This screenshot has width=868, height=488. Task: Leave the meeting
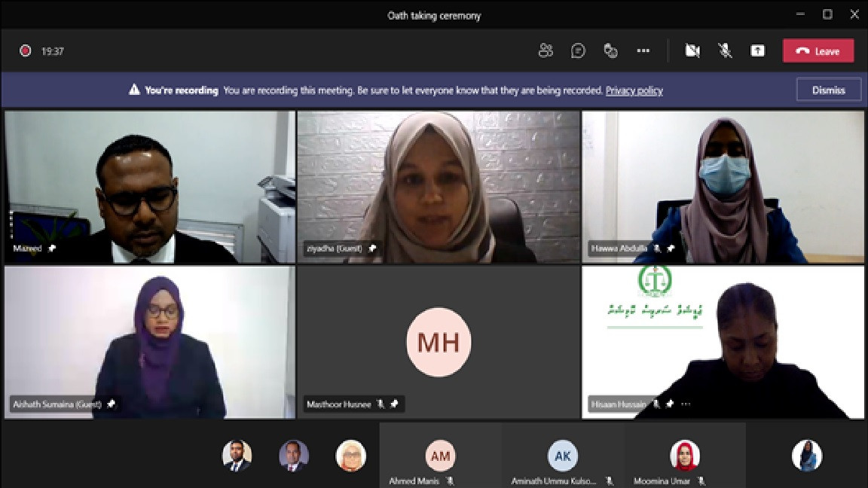point(818,51)
